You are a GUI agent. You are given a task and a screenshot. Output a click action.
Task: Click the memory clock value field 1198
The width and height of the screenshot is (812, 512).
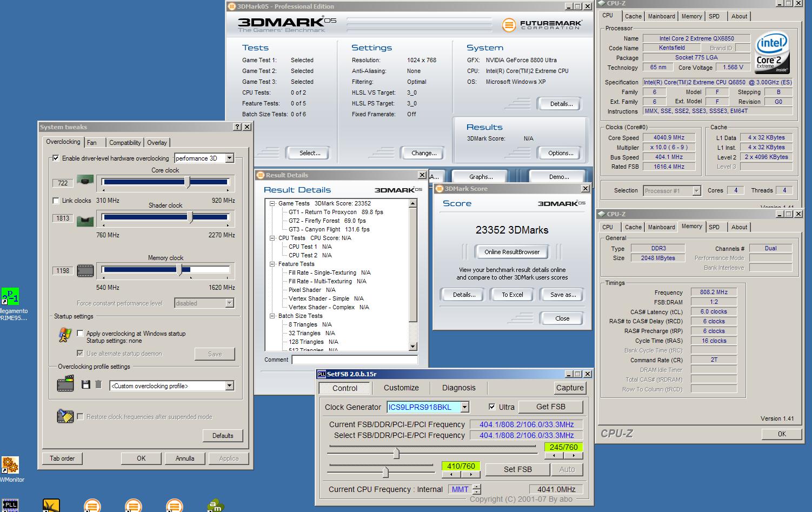click(x=63, y=270)
